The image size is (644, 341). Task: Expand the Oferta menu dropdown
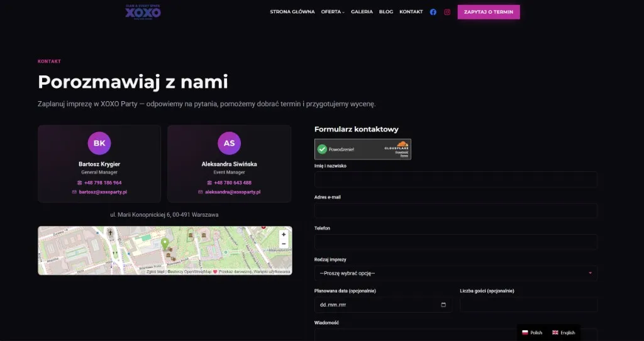click(x=333, y=12)
